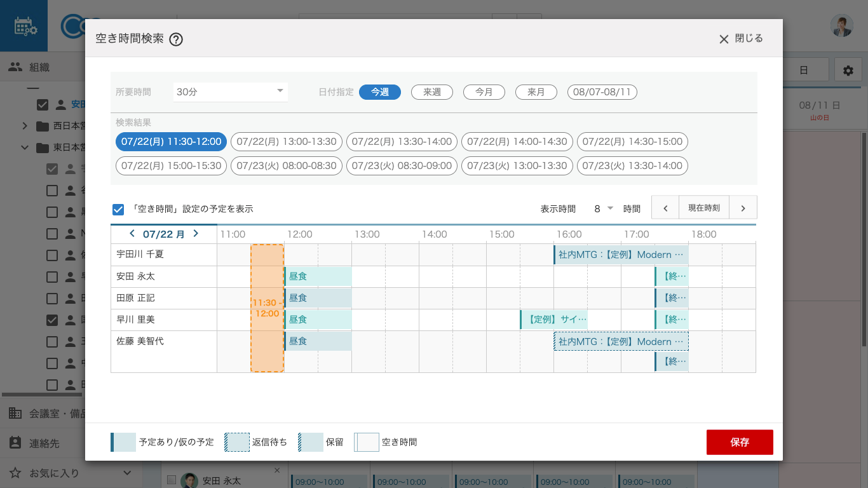
Task: Expand the 西日本 folder tree node
Action: [25, 126]
